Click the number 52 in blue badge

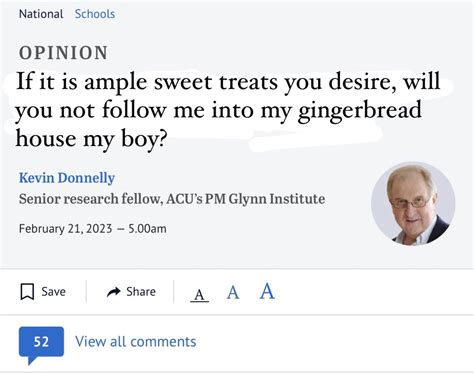(41, 342)
